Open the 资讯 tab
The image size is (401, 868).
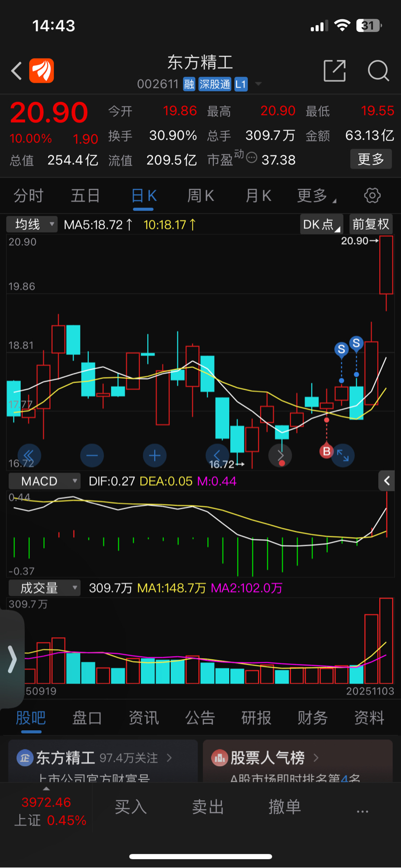coord(144,718)
